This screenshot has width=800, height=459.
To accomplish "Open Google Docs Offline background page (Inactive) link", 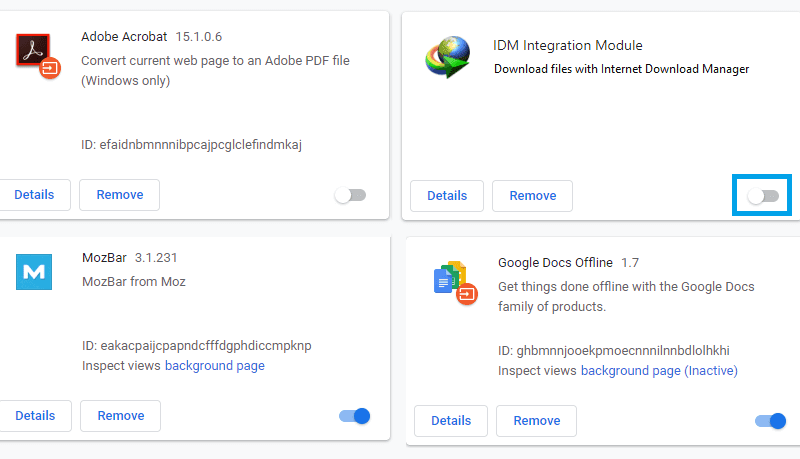I will click(659, 371).
